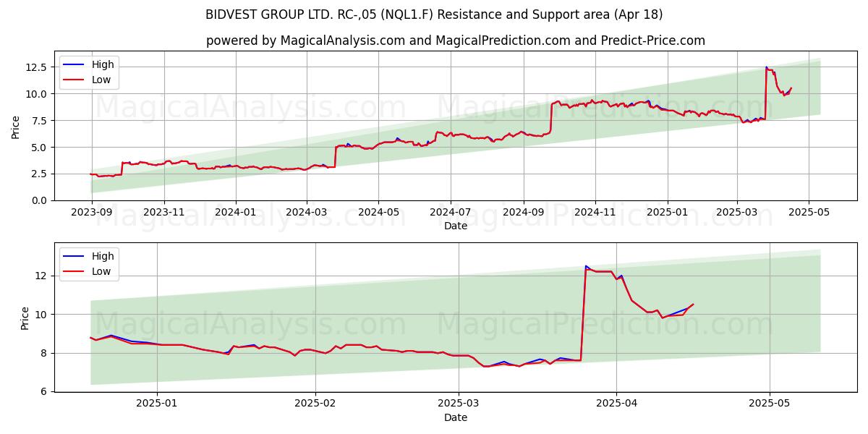Click the 2025-02 tick label in bottom chart
This screenshot has height=434, width=868.
click(x=316, y=404)
